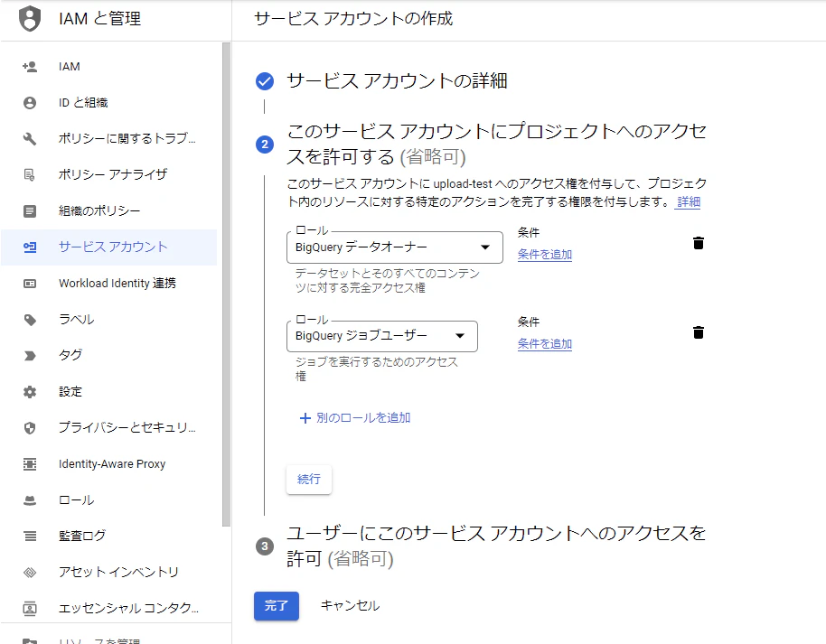This screenshot has width=826, height=644.
Task: Add condition for BigQuery データオーナー role
Action: pyautogui.click(x=545, y=255)
